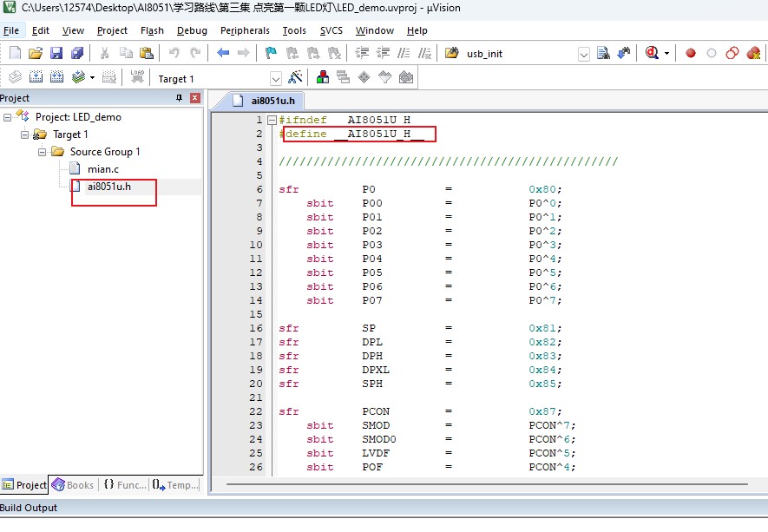
Task: Select mian.c in the project tree
Action: (x=102, y=169)
